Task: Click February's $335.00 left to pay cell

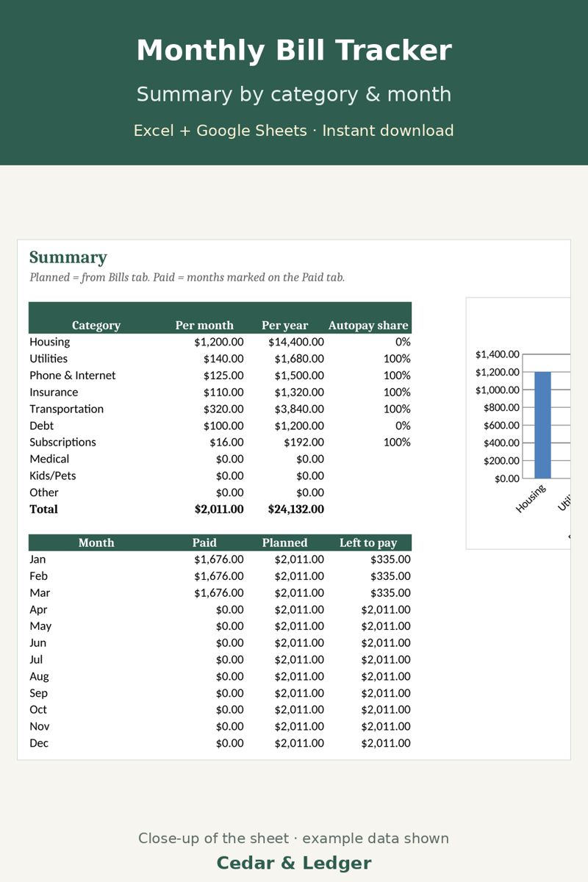Action: click(x=390, y=576)
